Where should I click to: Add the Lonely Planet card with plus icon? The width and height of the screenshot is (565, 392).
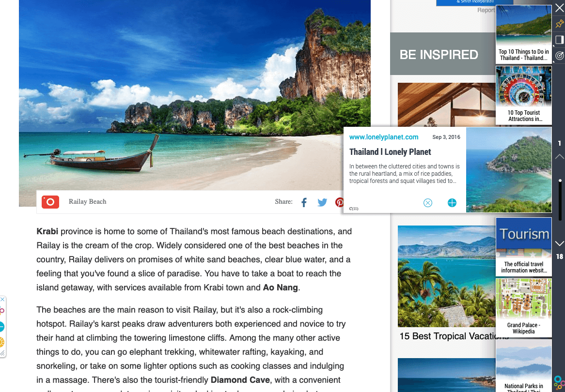[452, 203]
